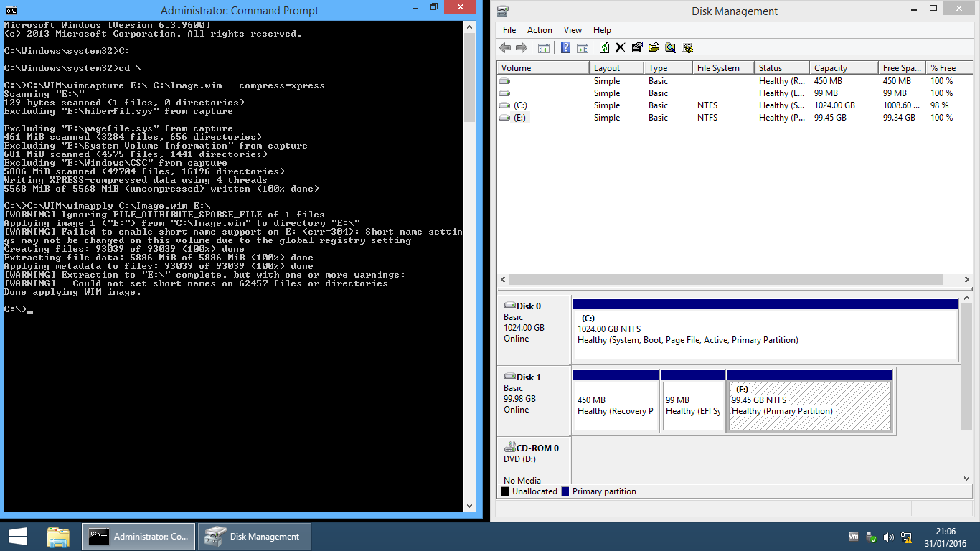The height and width of the screenshot is (551, 980).
Task: Click the open folder toolbar icon
Action: 654,48
